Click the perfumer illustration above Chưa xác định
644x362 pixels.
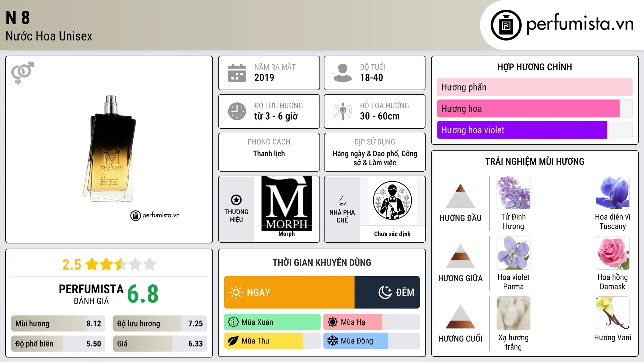pos(392,200)
